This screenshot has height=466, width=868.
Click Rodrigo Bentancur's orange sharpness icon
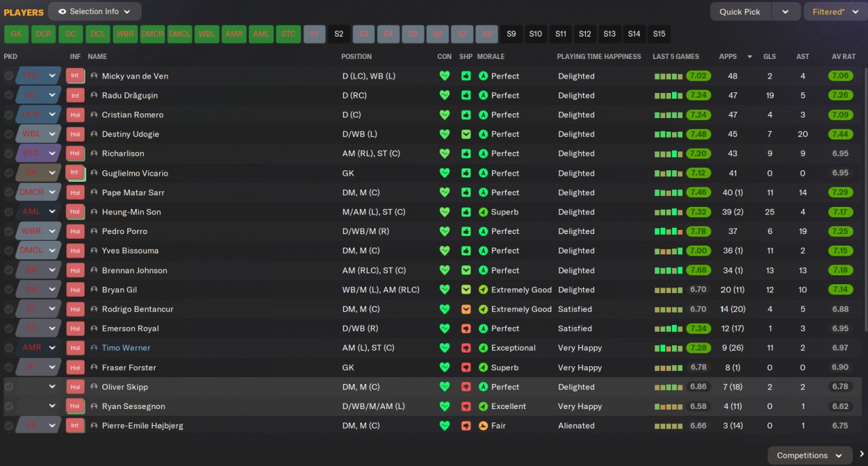coord(466,309)
